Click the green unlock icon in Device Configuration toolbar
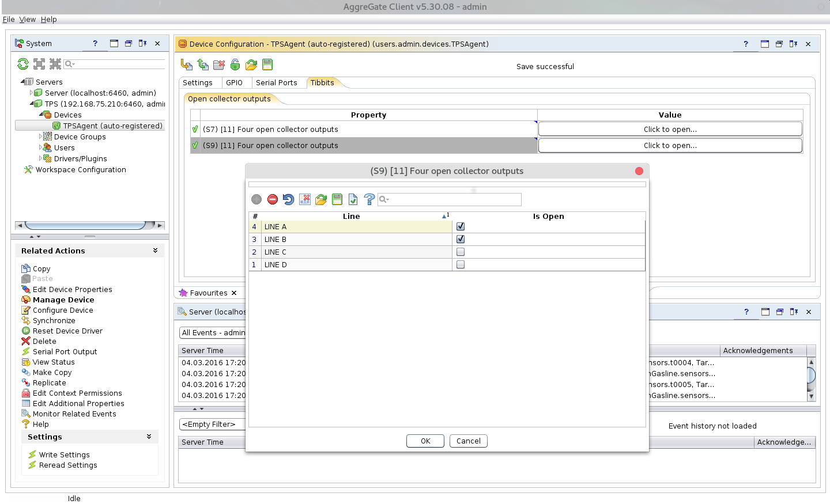The width and height of the screenshot is (830, 504). pos(235,65)
